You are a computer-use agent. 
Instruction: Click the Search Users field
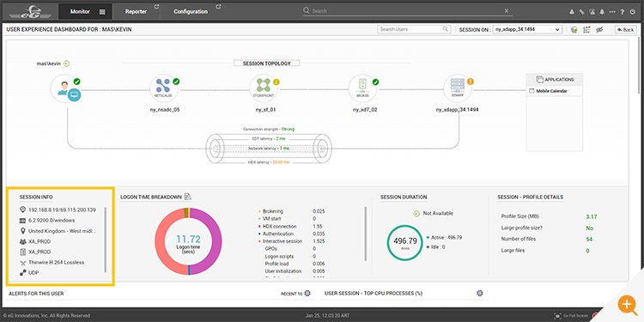click(x=414, y=29)
